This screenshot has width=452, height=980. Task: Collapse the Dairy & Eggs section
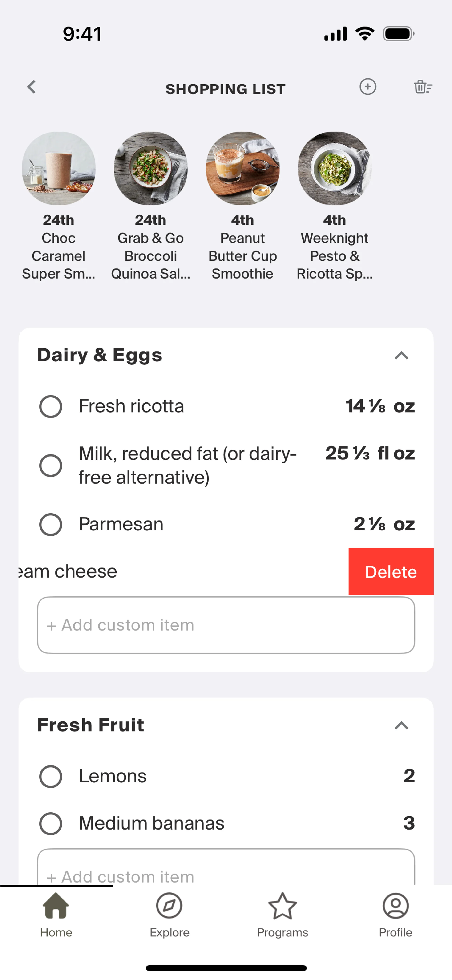pyautogui.click(x=401, y=356)
